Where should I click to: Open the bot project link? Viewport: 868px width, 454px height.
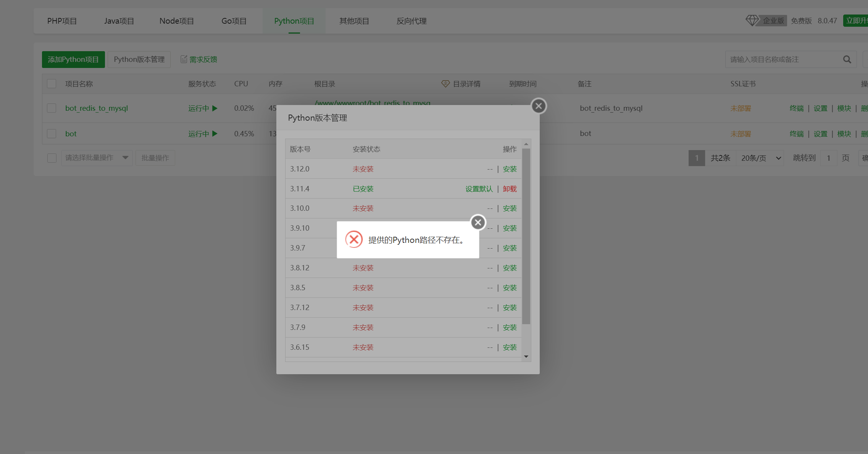[71, 134]
